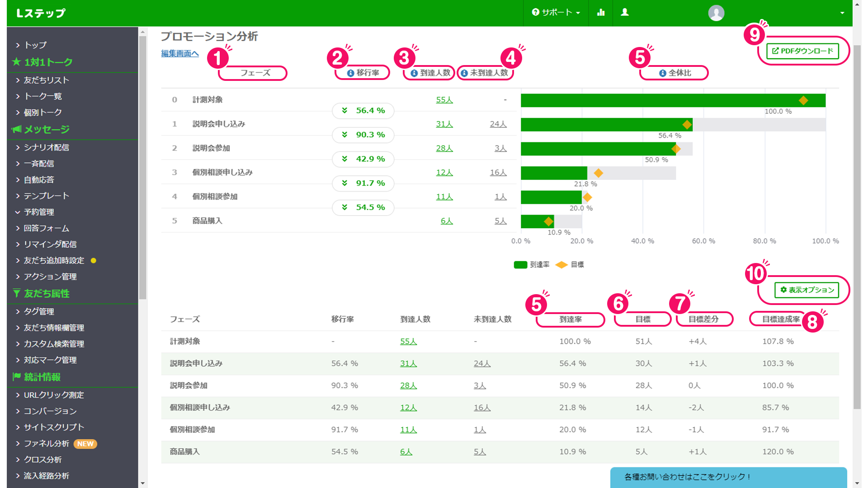Go to 友だちリスト in sidebar
Screen dimensions: 868x488
pyautogui.click(x=46, y=80)
